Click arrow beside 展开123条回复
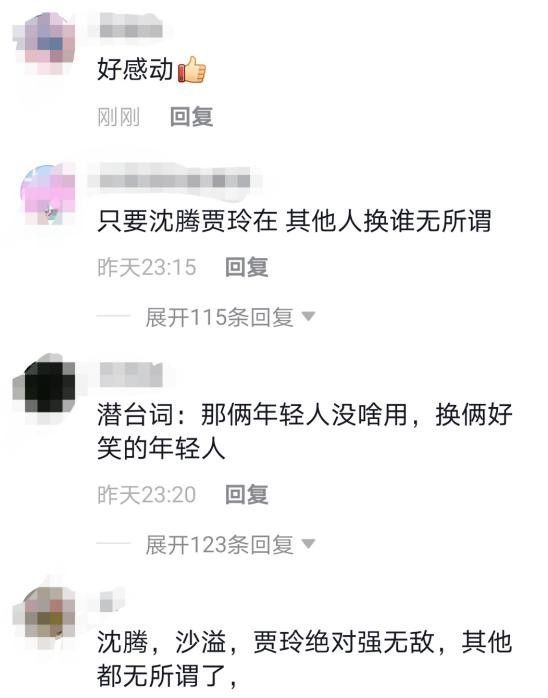 [308, 544]
